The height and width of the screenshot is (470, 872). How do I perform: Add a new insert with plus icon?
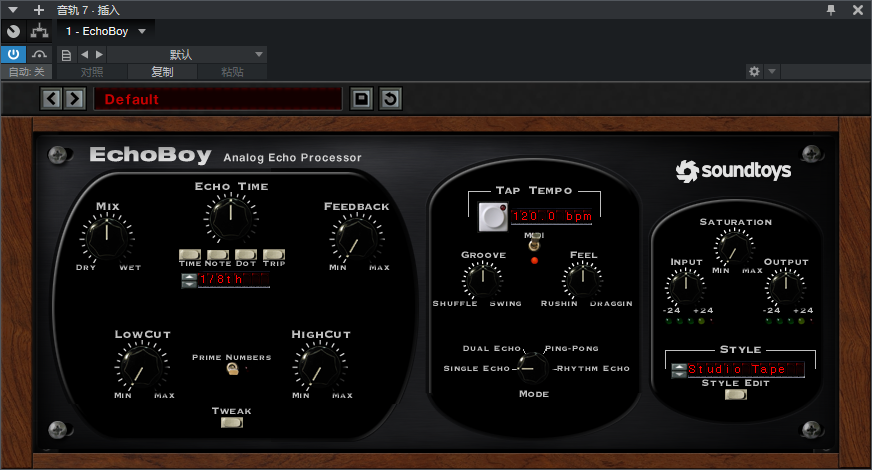pyautogui.click(x=38, y=10)
